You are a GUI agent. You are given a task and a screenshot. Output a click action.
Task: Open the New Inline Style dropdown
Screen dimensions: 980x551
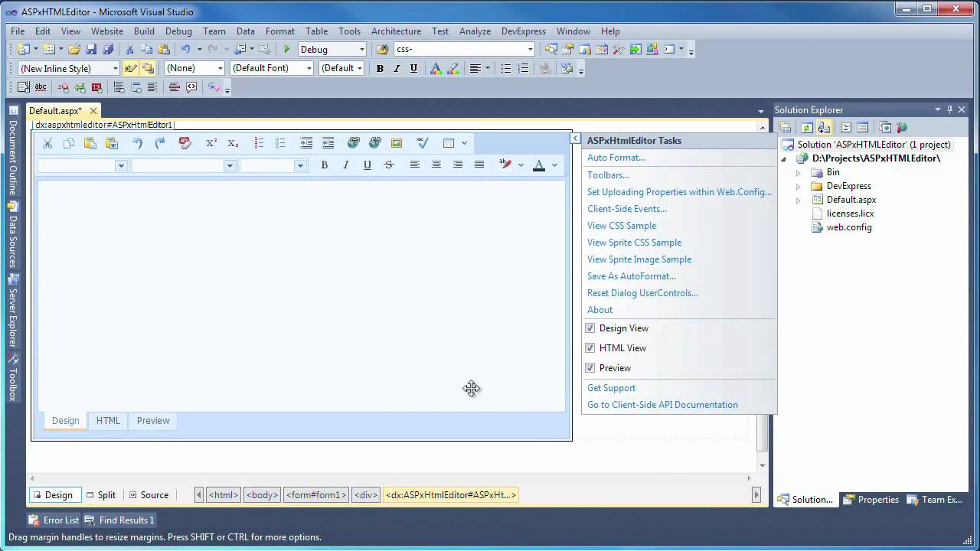(x=116, y=68)
